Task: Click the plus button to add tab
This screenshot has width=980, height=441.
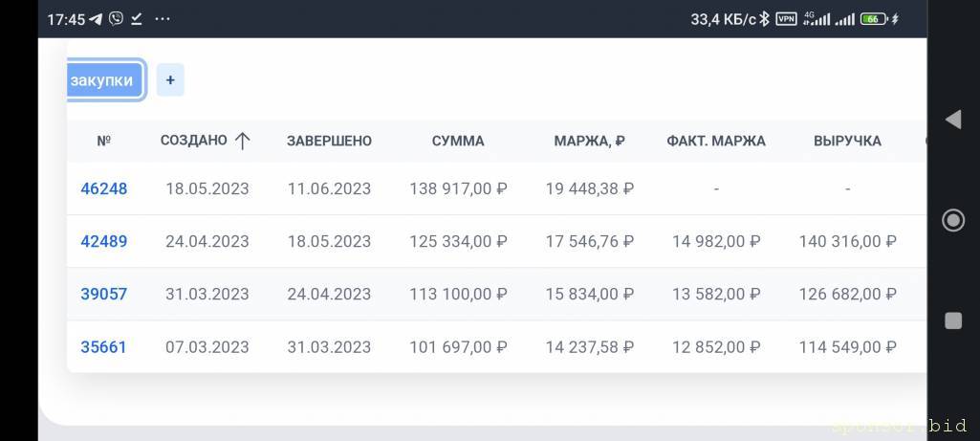Action: [x=170, y=80]
